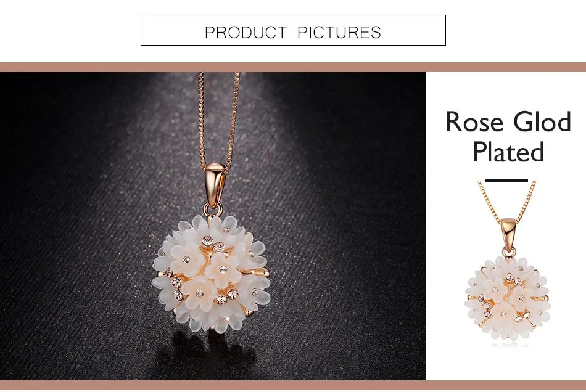Click the PRODUCT PICTURES heading box
The image size is (586, 392).
[x=293, y=30]
